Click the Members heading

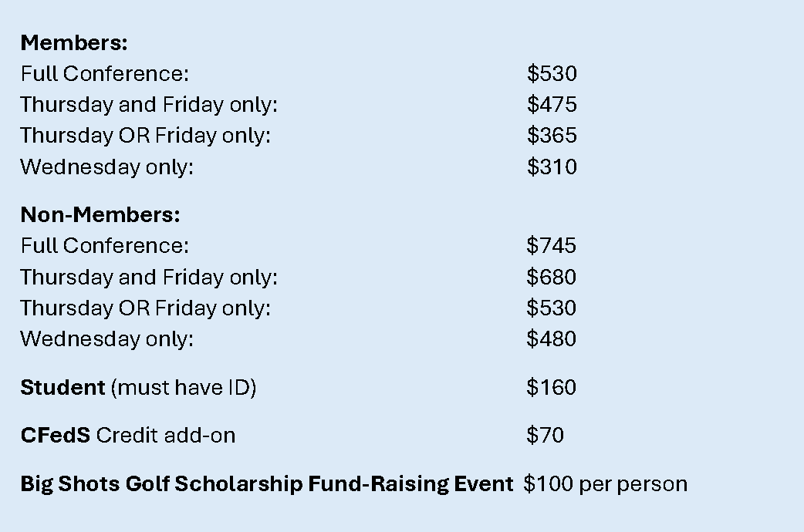(x=74, y=42)
